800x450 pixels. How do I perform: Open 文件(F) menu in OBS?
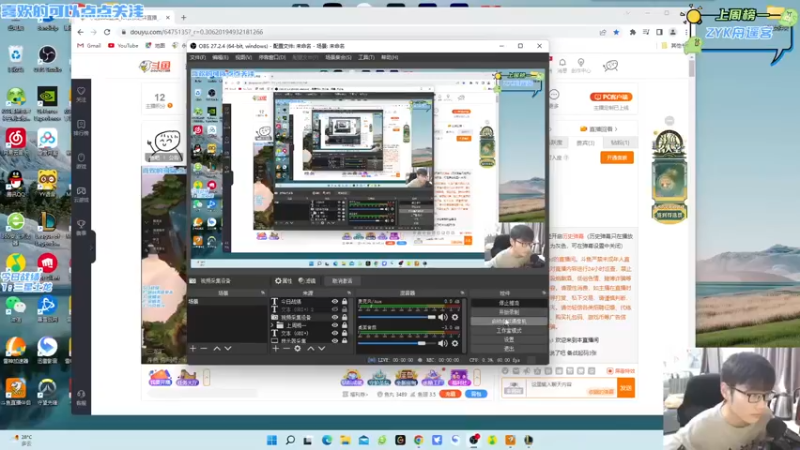tap(197, 58)
